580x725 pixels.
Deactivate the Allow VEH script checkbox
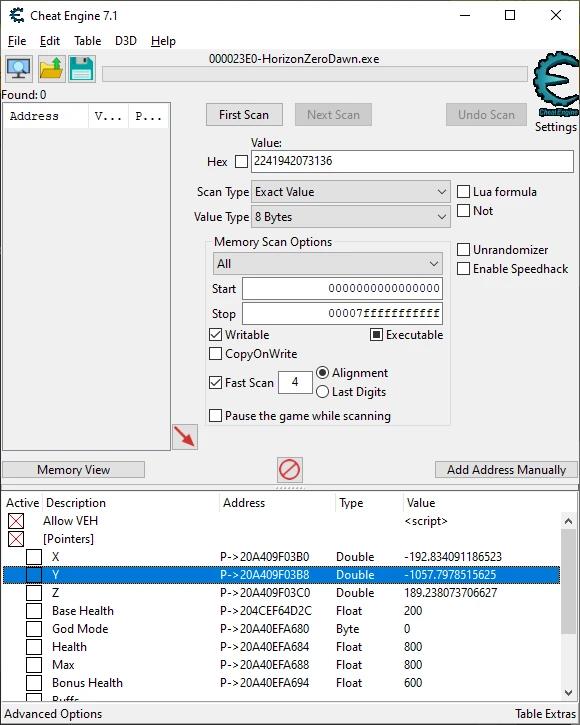[x=16, y=521]
